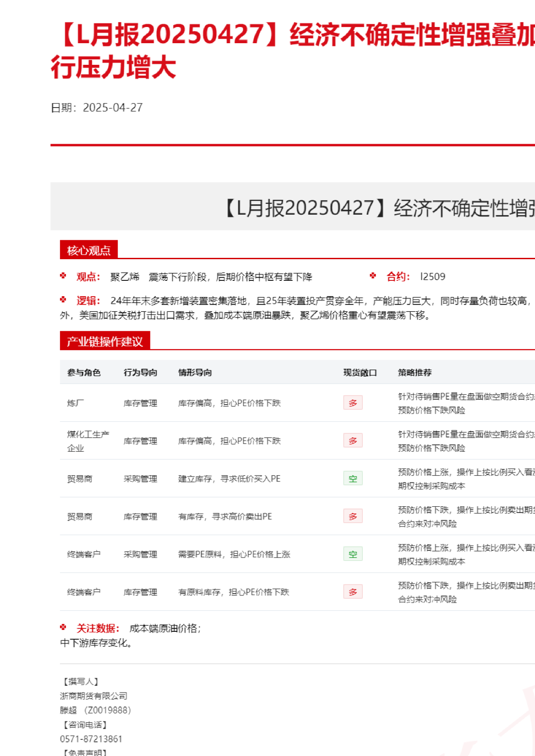The height and width of the screenshot is (756, 535).
Task: Click the phone number 0571-87213861
Action: (91, 739)
